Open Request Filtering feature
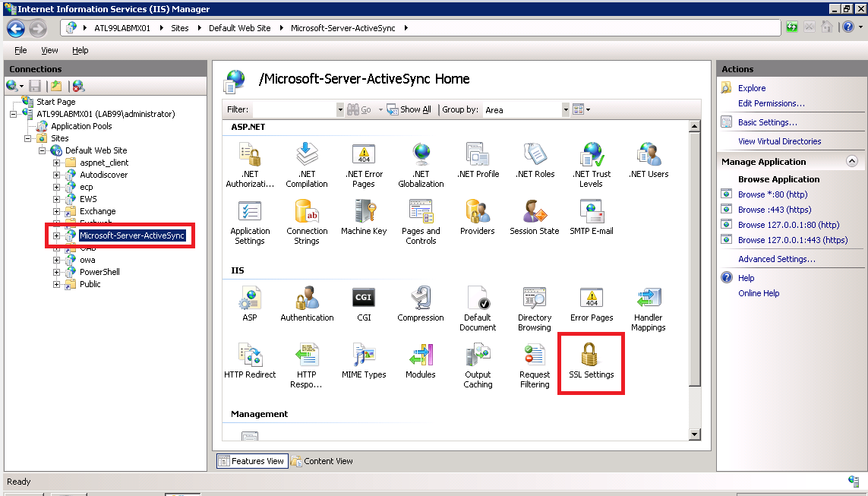Image resolution: width=868 pixels, height=496 pixels. [x=534, y=365]
